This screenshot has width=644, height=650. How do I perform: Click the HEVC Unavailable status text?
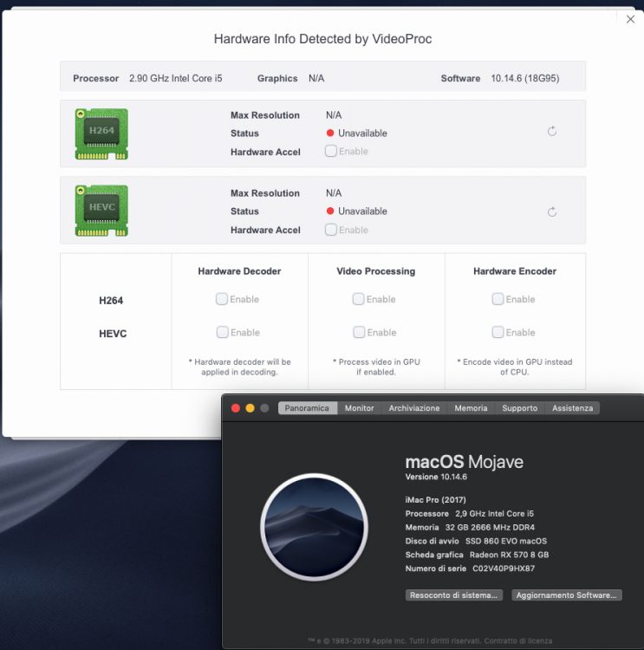[x=362, y=211]
